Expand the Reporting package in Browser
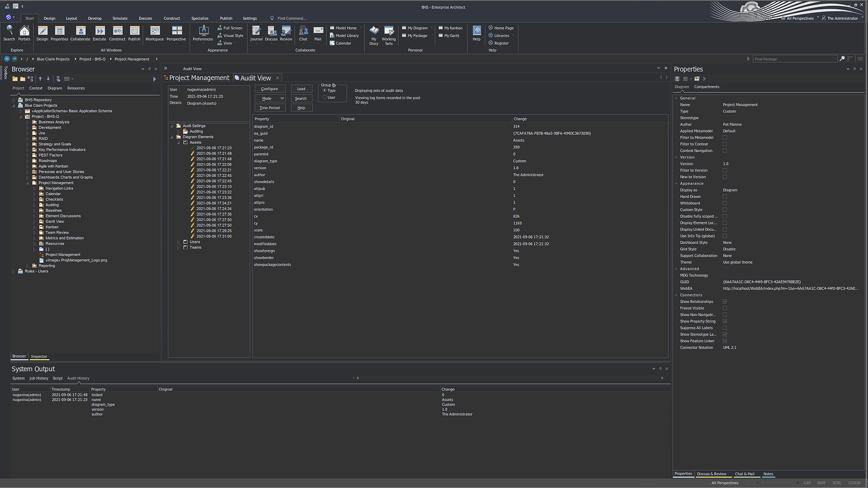Screen dimensions: 868x488 point(28,266)
